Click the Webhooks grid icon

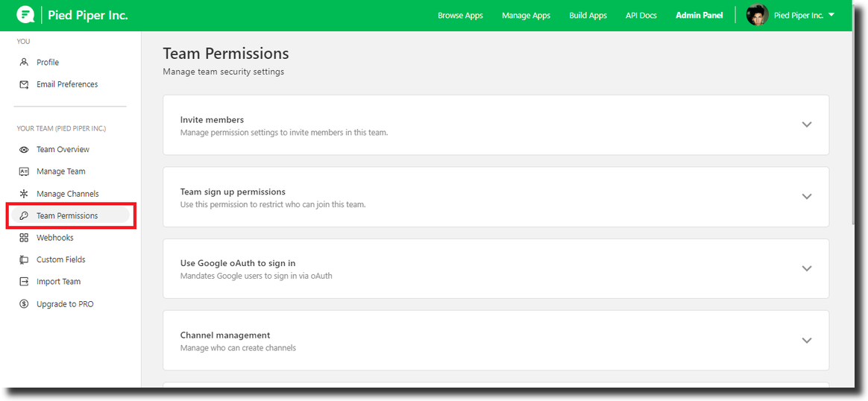[x=24, y=238]
